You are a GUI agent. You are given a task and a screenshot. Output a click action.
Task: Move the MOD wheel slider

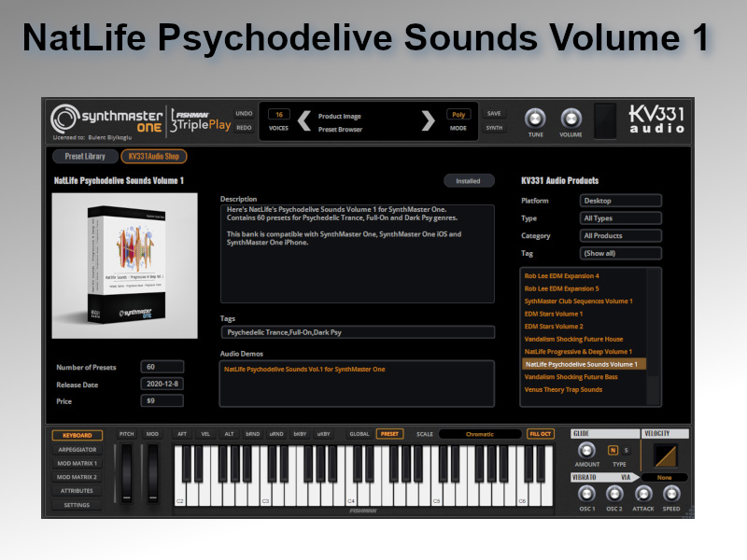[x=152, y=473]
